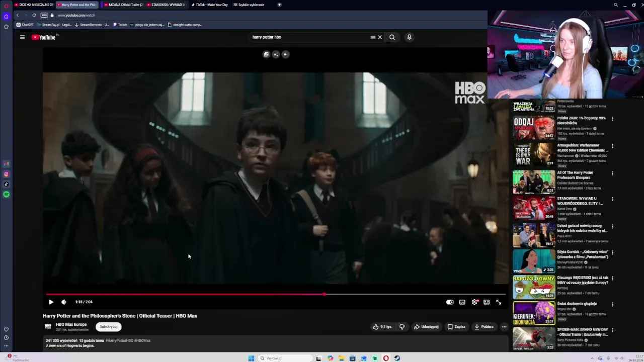Screen dimensions: 644x362
Task: Open the heart icon in Opera sidebar
Action: [x=6, y=330]
